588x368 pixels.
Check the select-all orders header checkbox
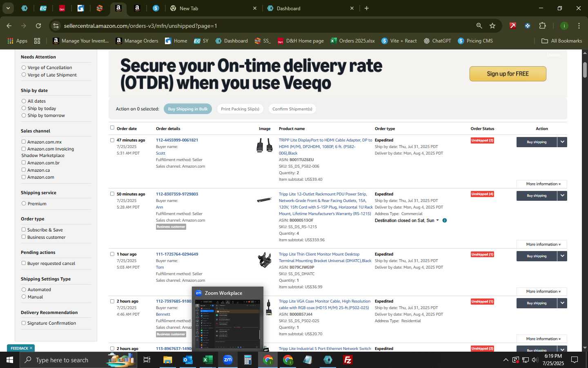112,128
